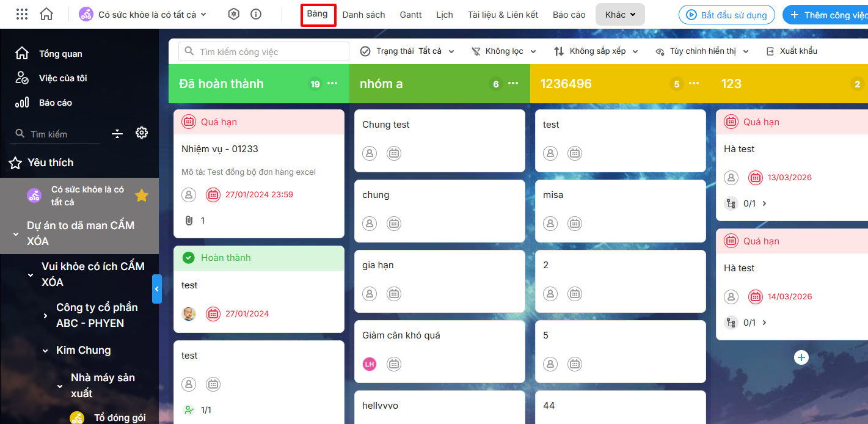The image size is (868, 424).
Task: Click the purple project avatar icon in top bar
Action: tap(86, 14)
